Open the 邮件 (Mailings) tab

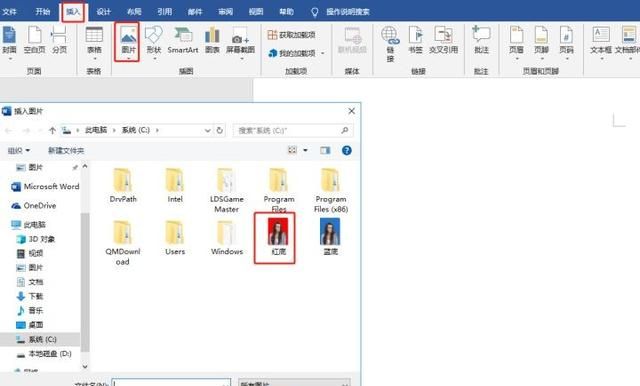point(195,12)
